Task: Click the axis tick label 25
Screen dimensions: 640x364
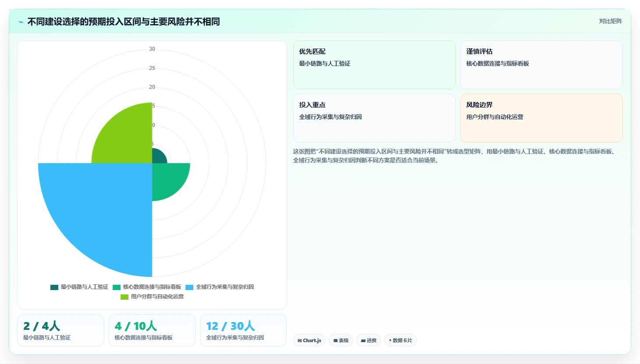Action: (x=152, y=68)
